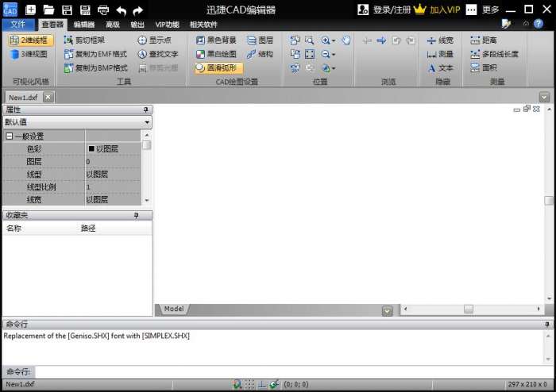
Task: Open the 图层 (layers) panel icon
Action: 259,40
